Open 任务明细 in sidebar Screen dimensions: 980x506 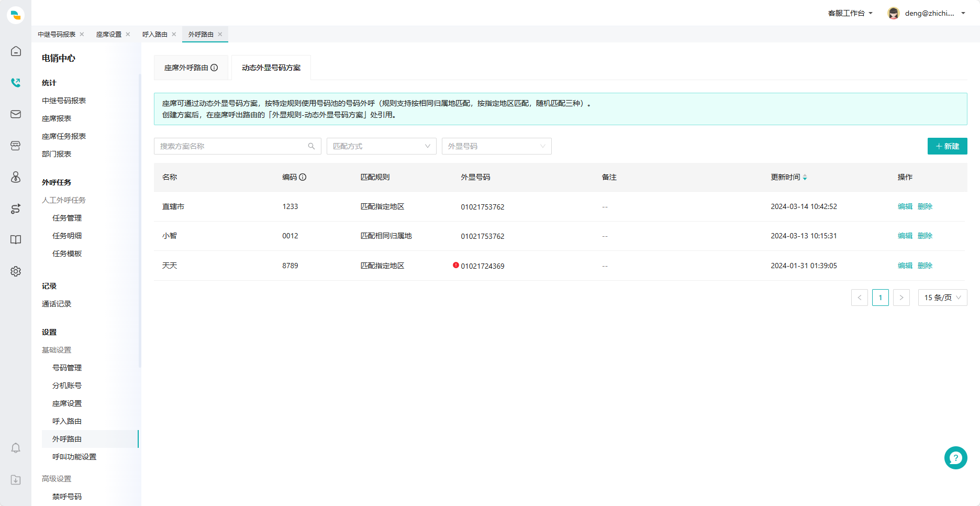(67, 236)
